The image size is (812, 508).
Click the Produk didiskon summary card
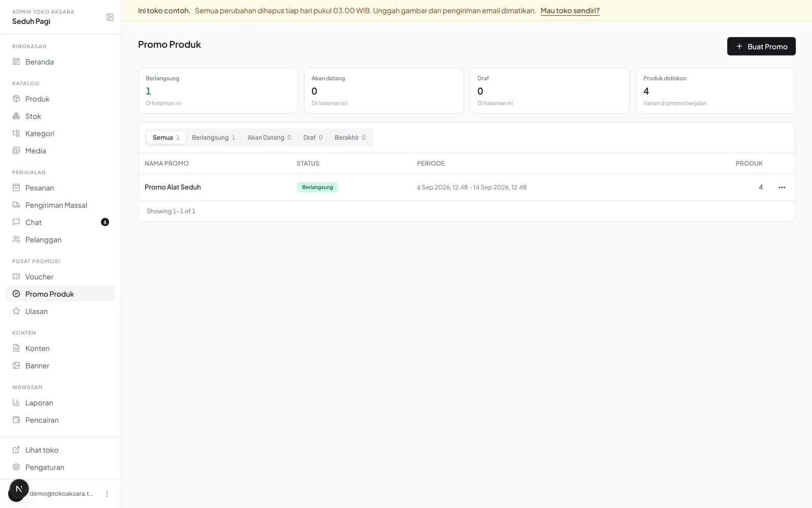tap(716, 90)
